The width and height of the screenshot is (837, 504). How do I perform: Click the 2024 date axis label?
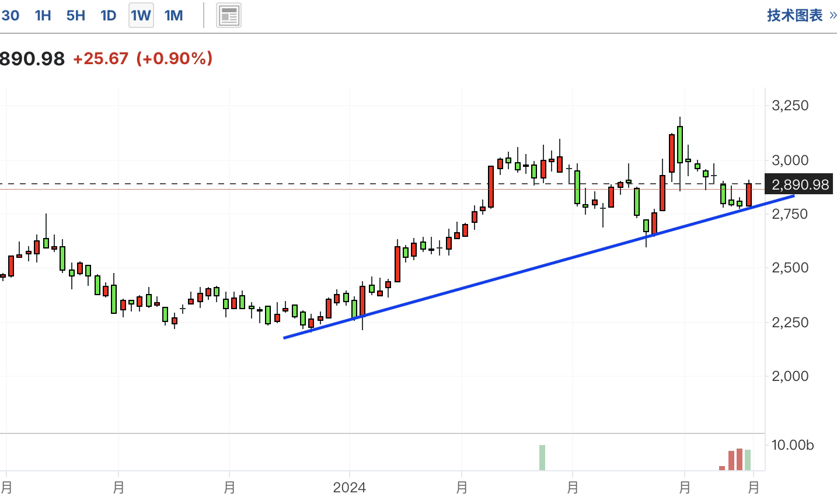click(350, 487)
